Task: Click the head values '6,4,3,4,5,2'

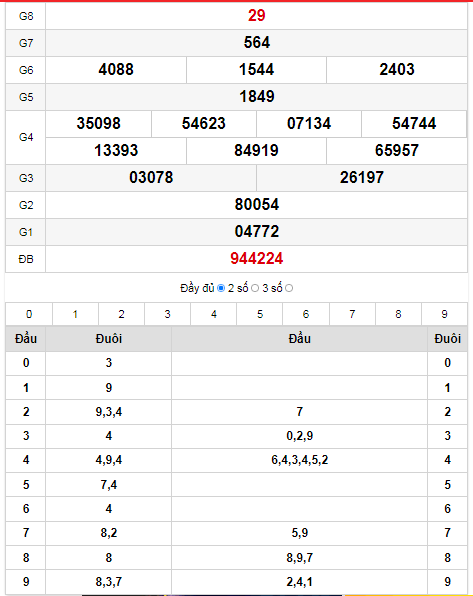Action: coord(300,460)
